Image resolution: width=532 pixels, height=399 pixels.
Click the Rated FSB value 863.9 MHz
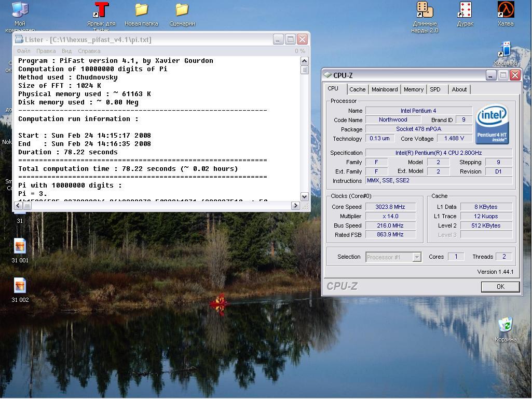pos(390,235)
